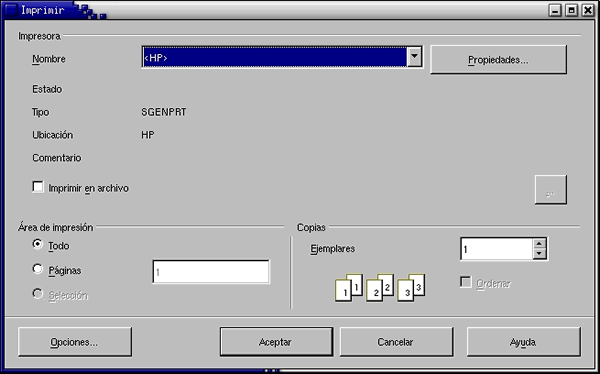Choose the Selección radio option
This screenshot has width=600, height=374.
click(x=38, y=294)
